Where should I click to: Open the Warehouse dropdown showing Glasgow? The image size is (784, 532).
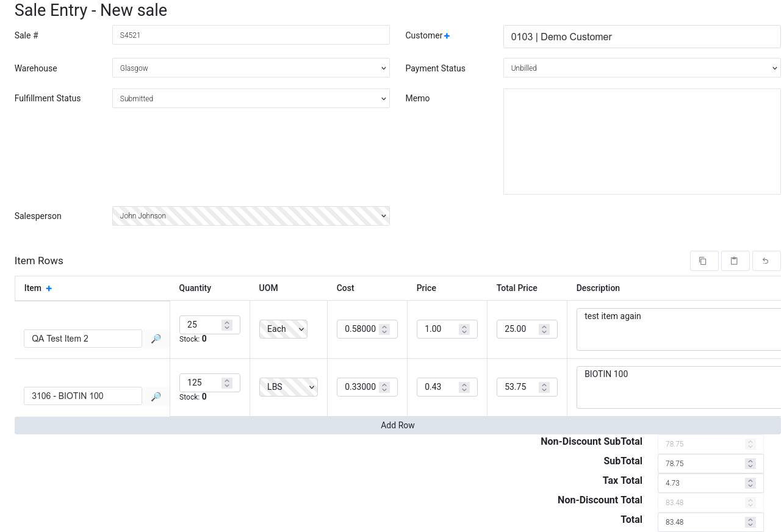[x=251, y=68]
